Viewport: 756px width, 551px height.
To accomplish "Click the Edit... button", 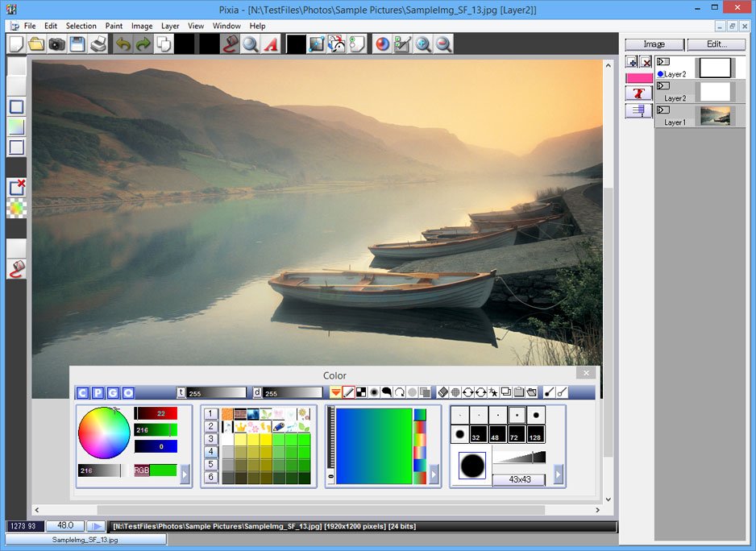I will pos(717,44).
